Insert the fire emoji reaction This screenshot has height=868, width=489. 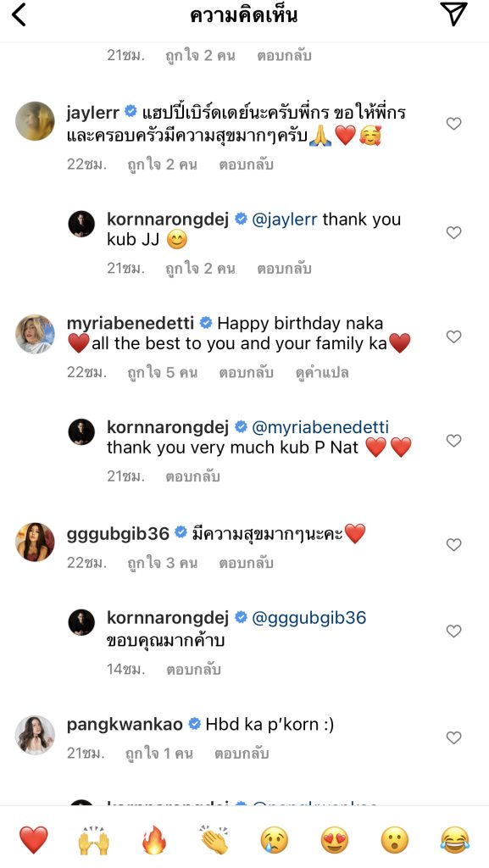click(153, 839)
